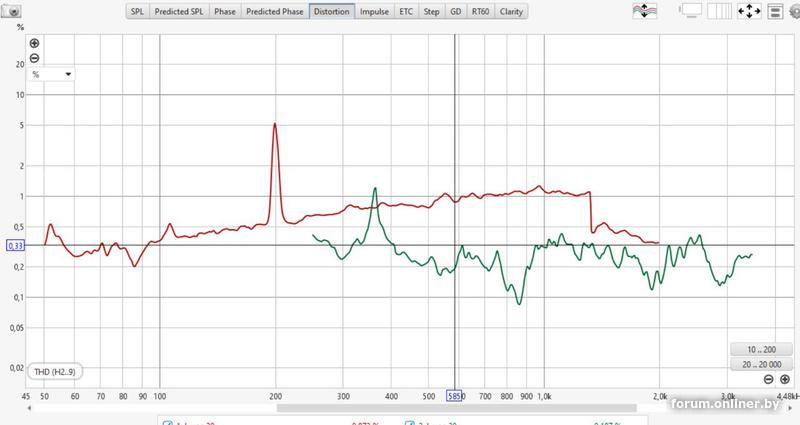The image size is (800, 425).
Task: Zoom in horizontal axis with plus icon
Action: [x=785, y=379]
